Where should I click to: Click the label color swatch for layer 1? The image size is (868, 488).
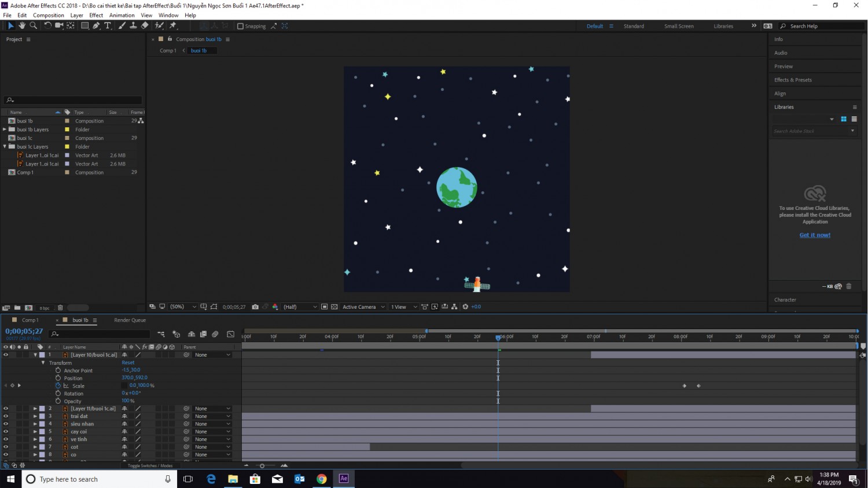pos(42,355)
